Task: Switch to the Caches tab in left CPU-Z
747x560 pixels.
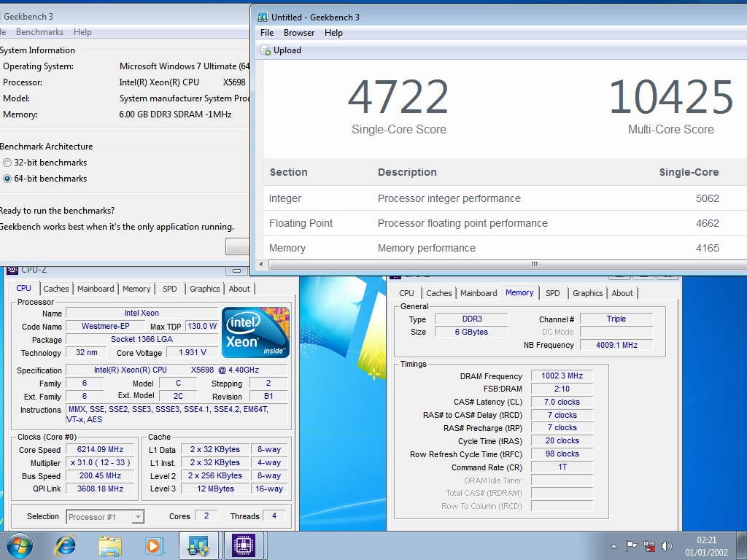Action: tap(56, 289)
